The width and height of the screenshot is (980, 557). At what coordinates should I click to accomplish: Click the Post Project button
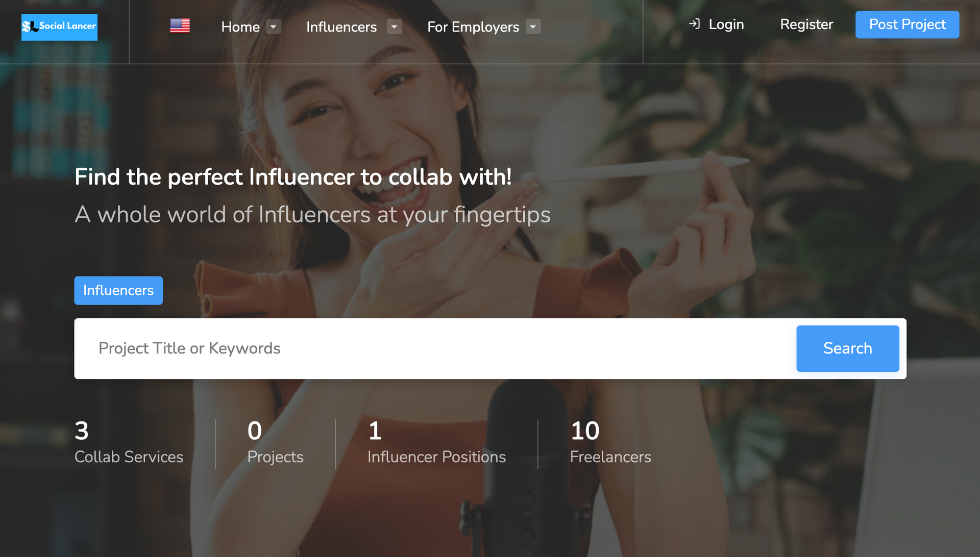(907, 24)
